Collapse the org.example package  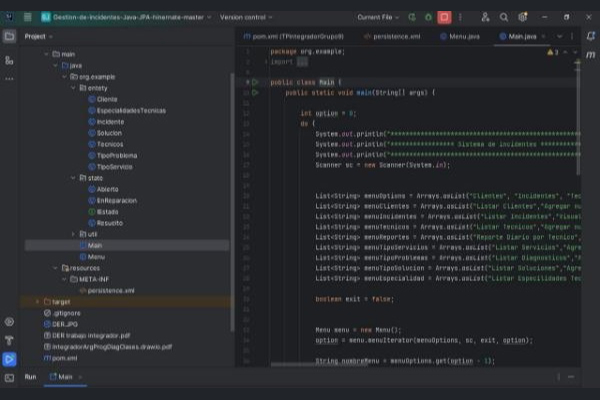(x=65, y=77)
